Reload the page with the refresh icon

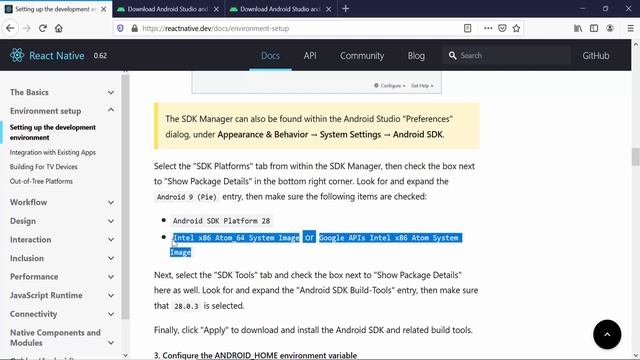point(42,28)
